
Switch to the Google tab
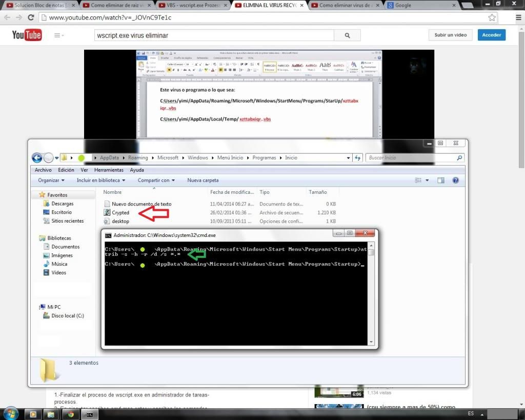coord(421,5)
